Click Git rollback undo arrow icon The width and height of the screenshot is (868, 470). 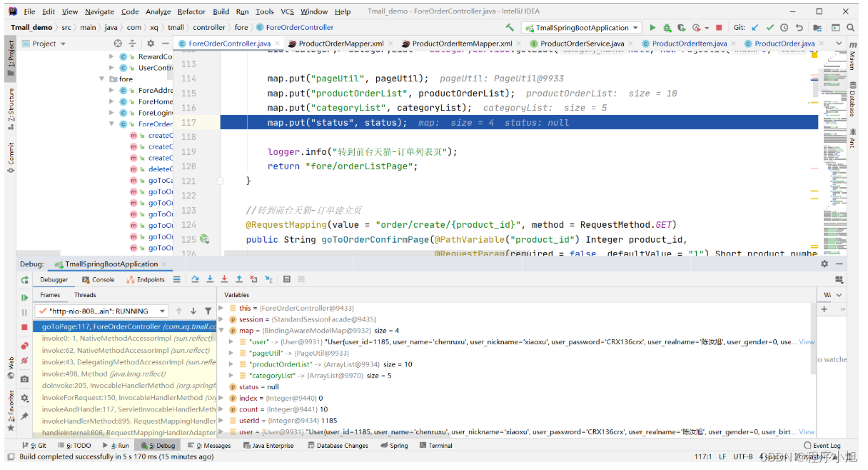coord(798,28)
